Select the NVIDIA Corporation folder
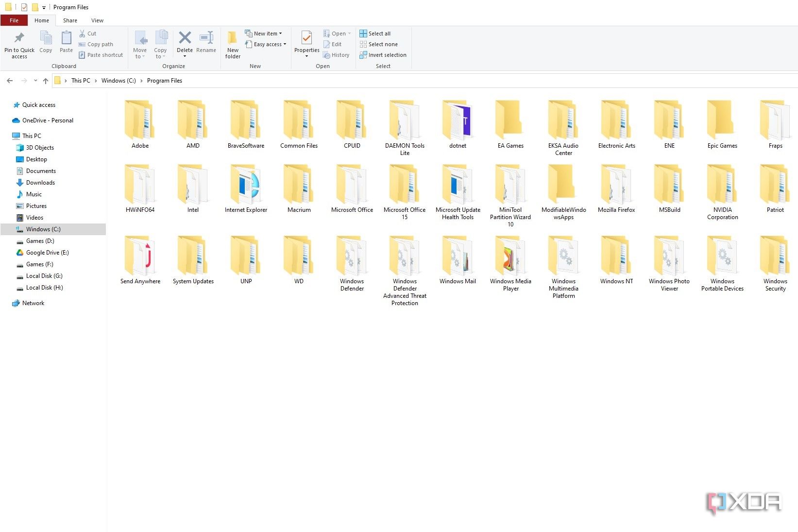 [x=722, y=192]
